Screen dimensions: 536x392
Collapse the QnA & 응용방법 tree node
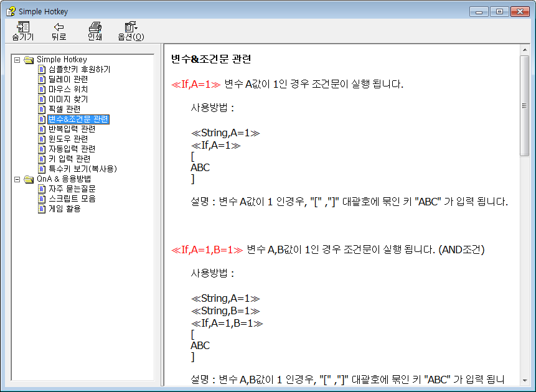pyautogui.click(x=17, y=179)
